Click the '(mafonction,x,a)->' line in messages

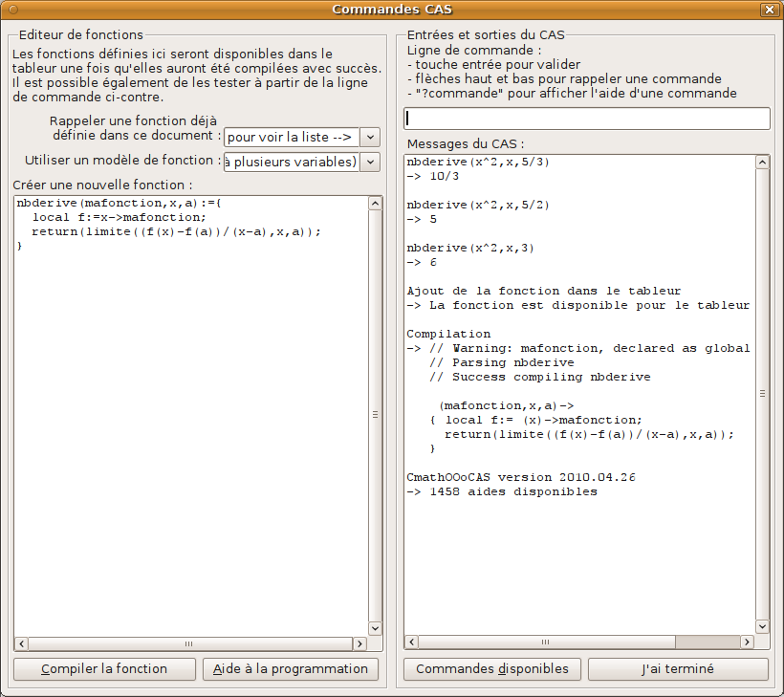[507, 406]
